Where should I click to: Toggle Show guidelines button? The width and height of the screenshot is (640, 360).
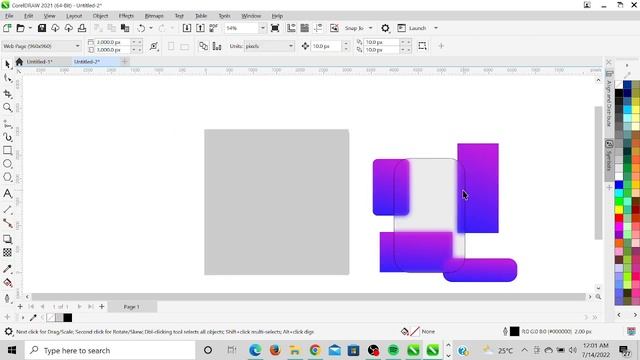click(x=318, y=28)
